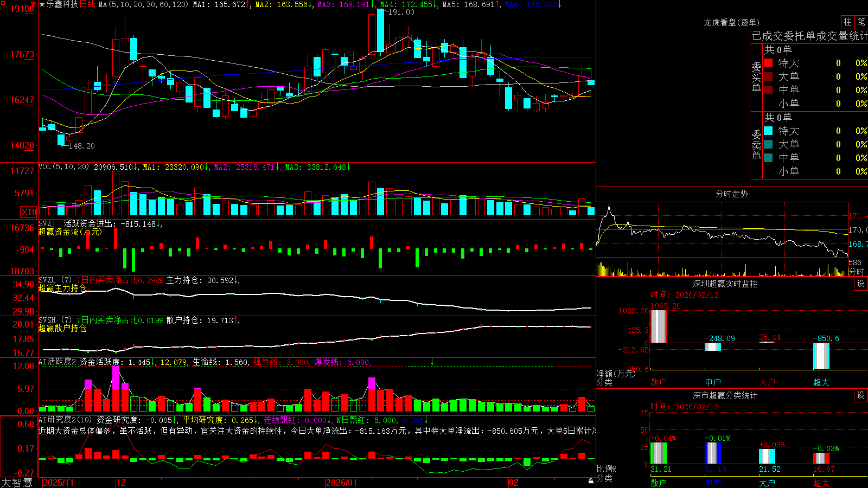Select the 乐鑫科技 stock name

(x=62, y=4)
